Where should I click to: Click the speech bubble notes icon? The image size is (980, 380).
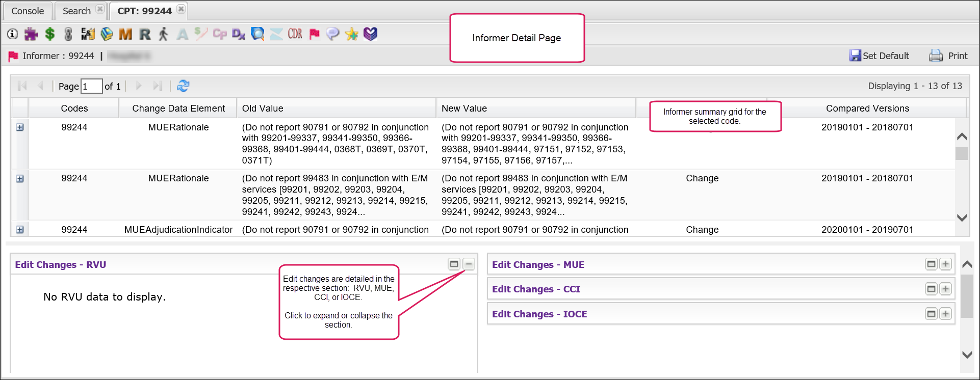pos(332,34)
